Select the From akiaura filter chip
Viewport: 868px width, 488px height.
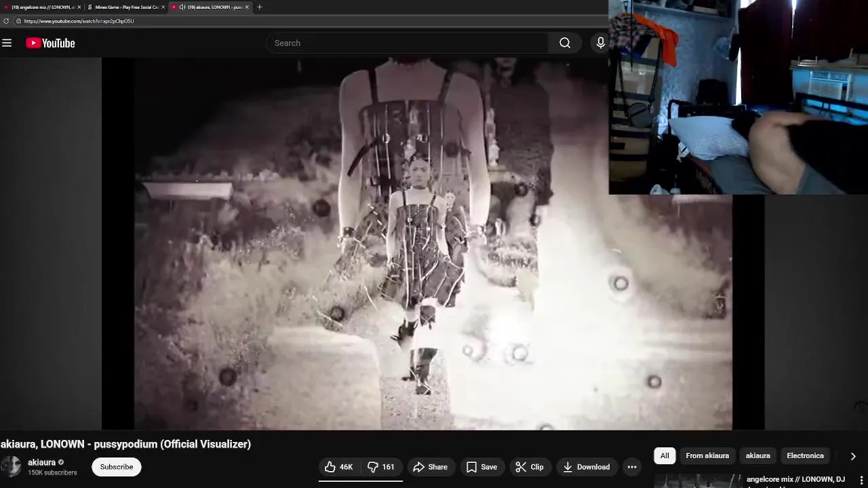707,456
